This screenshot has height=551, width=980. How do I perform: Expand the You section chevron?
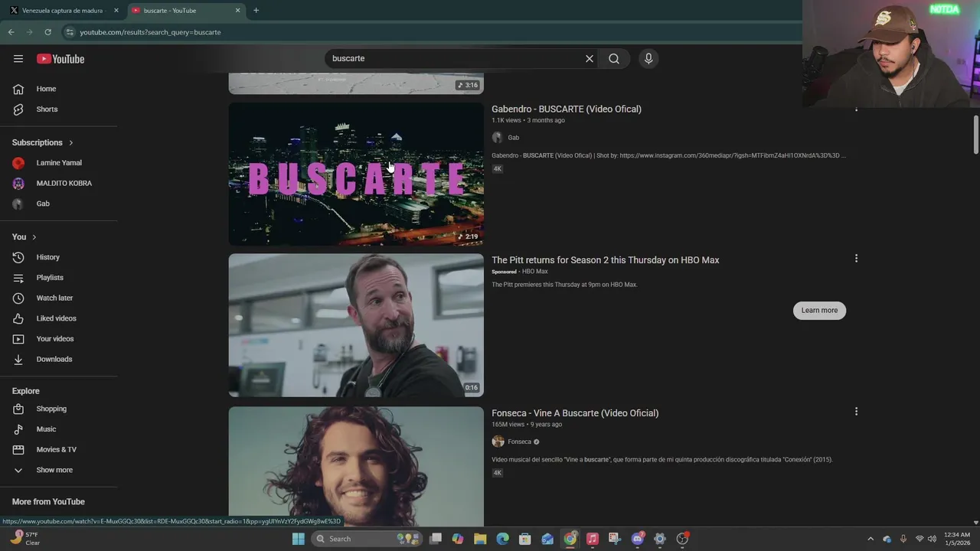(34, 237)
